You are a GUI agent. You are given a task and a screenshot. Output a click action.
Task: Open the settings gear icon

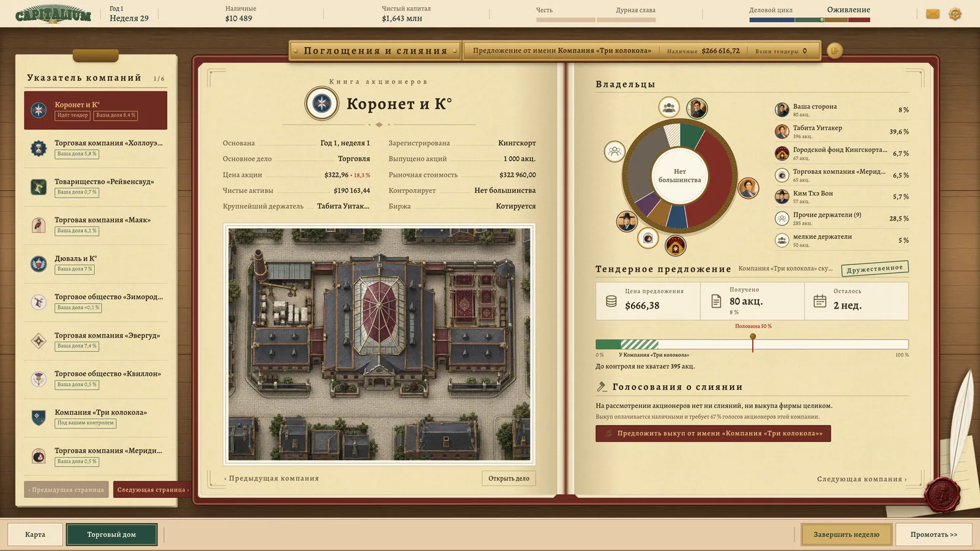pos(955,13)
